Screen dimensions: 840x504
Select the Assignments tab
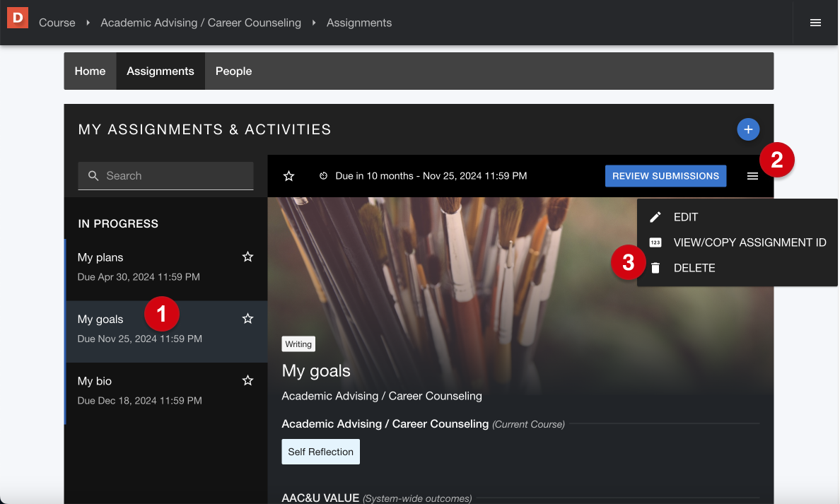(x=161, y=71)
